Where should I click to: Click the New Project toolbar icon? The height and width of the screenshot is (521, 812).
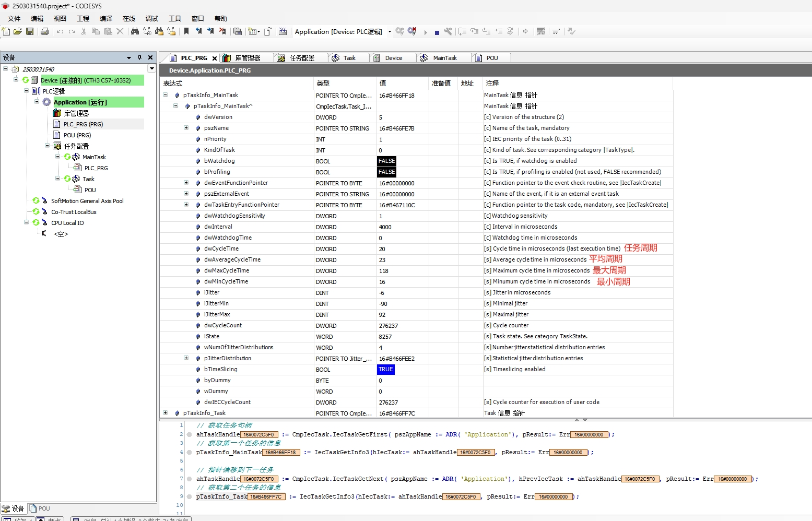pyautogui.click(x=6, y=31)
